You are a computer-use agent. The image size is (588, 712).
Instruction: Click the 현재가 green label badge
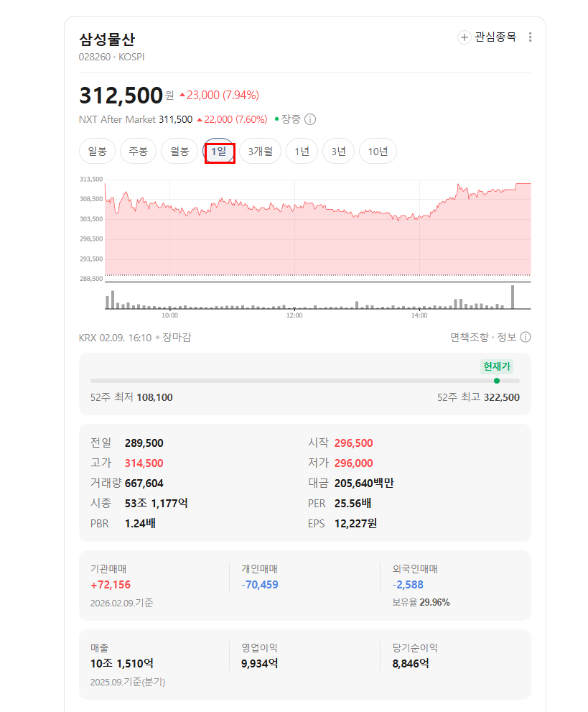click(497, 366)
